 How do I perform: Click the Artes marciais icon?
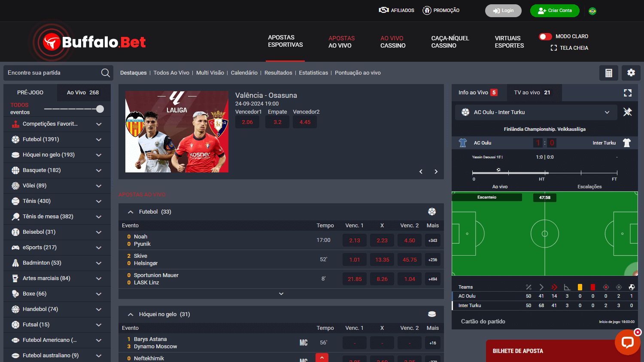click(x=15, y=278)
